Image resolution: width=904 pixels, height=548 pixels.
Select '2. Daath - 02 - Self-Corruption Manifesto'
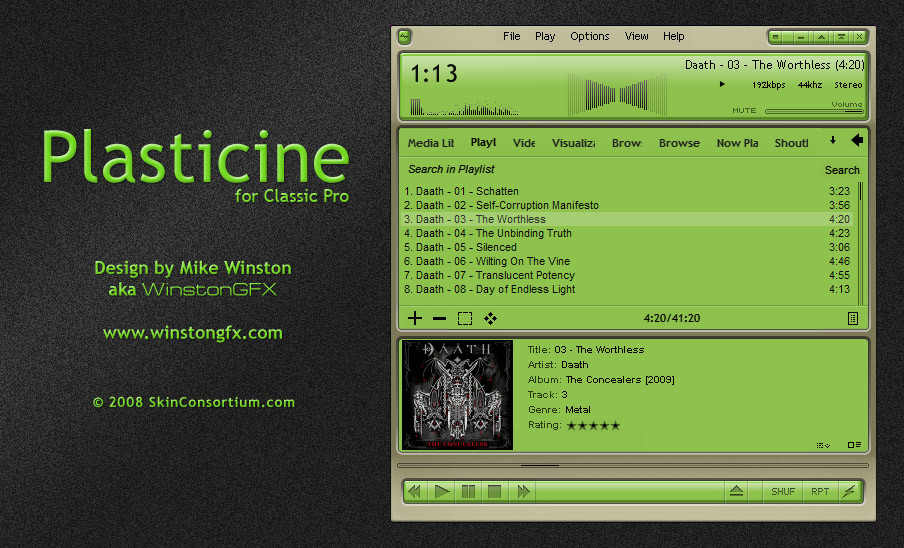pos(627,205)
